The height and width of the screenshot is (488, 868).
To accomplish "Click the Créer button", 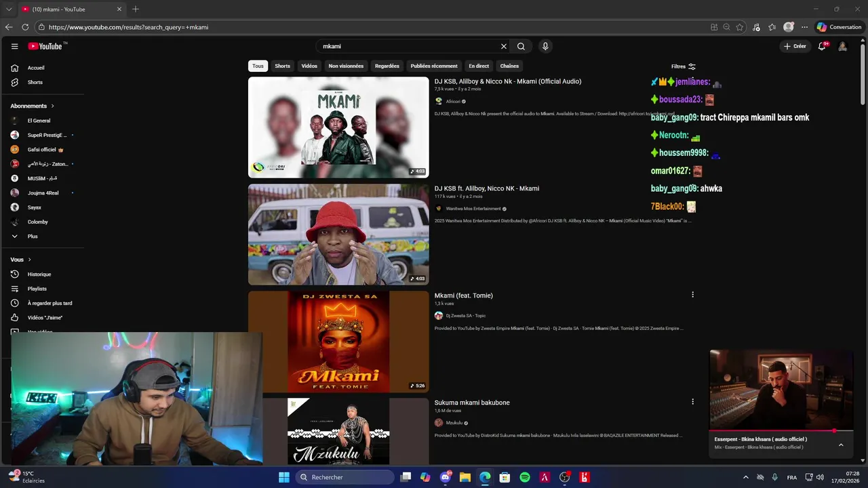I will pos(795,46).
